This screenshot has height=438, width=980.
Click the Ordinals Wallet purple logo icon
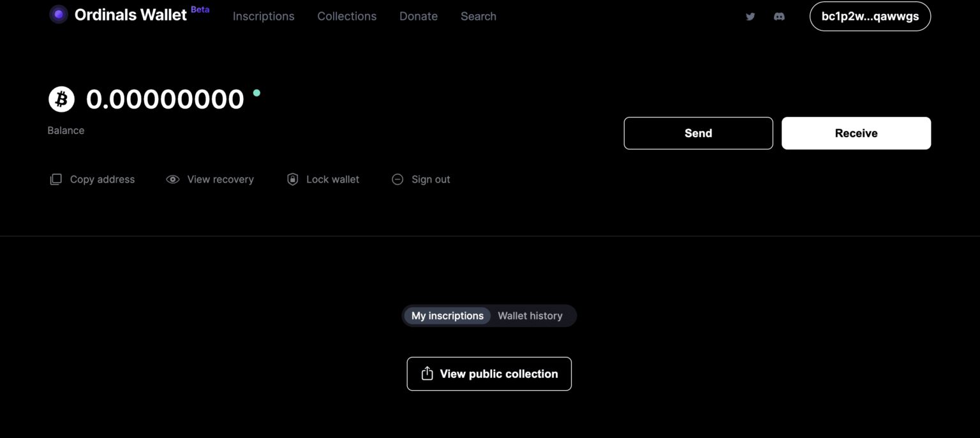click(59, 14)
